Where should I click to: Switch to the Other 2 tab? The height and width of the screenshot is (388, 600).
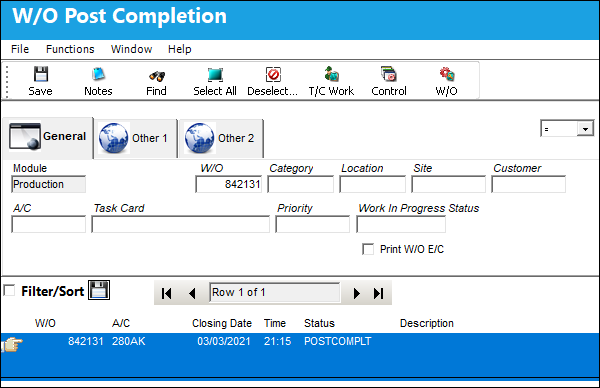point(221,138)
